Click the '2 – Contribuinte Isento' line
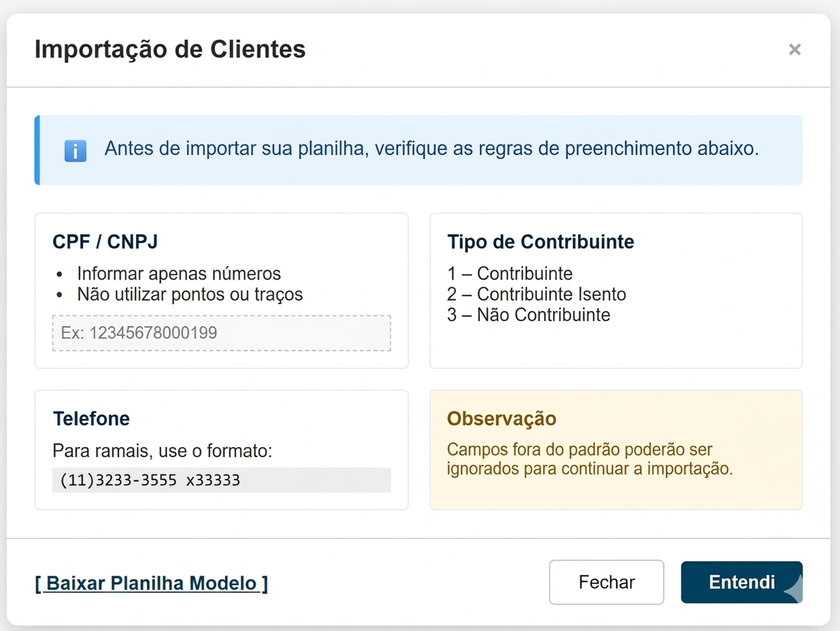This screenshot has height=631, width=840. (x=536, y=294)
